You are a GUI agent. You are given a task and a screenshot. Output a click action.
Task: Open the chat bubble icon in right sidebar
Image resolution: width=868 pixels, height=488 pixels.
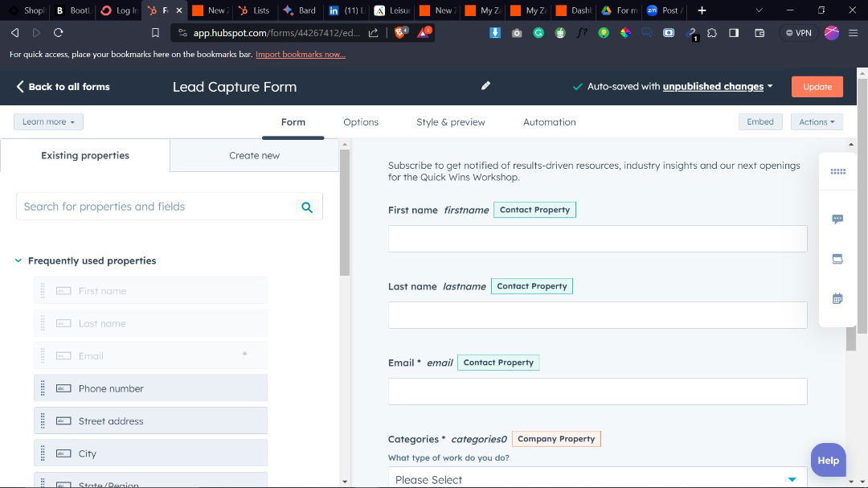point(837,219)
